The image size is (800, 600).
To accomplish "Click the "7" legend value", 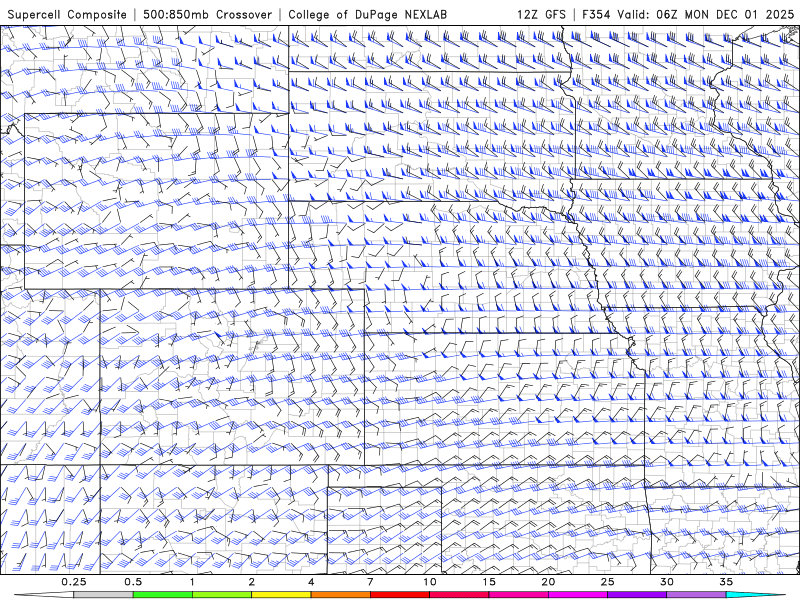I will [x=370, y=582].
